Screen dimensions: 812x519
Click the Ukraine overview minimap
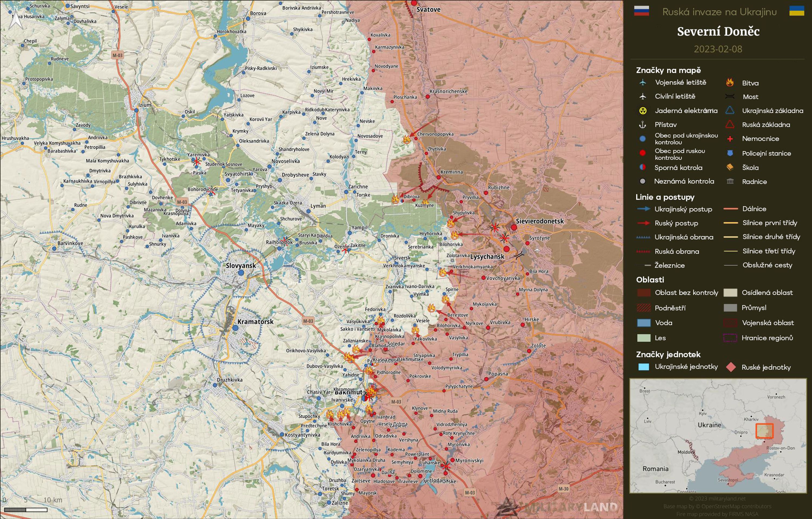pos(718,436)
